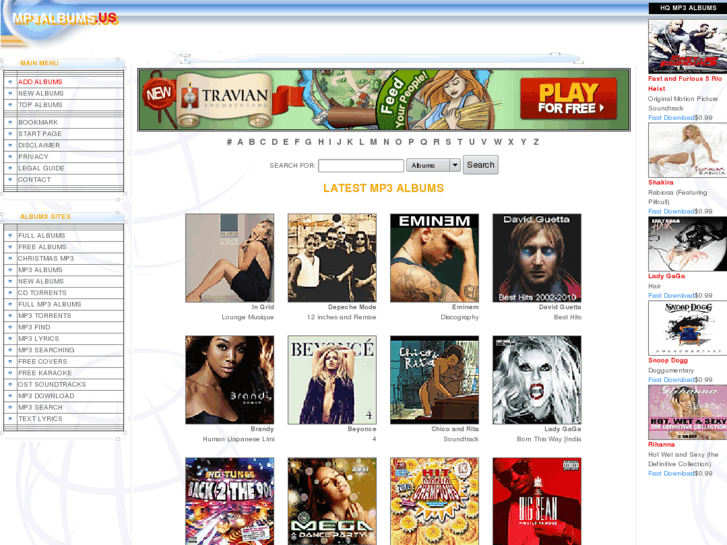This screenshot has width=727, height=545.
Task: Open the Mega Dance Party cover
Action: click(332, 501)
